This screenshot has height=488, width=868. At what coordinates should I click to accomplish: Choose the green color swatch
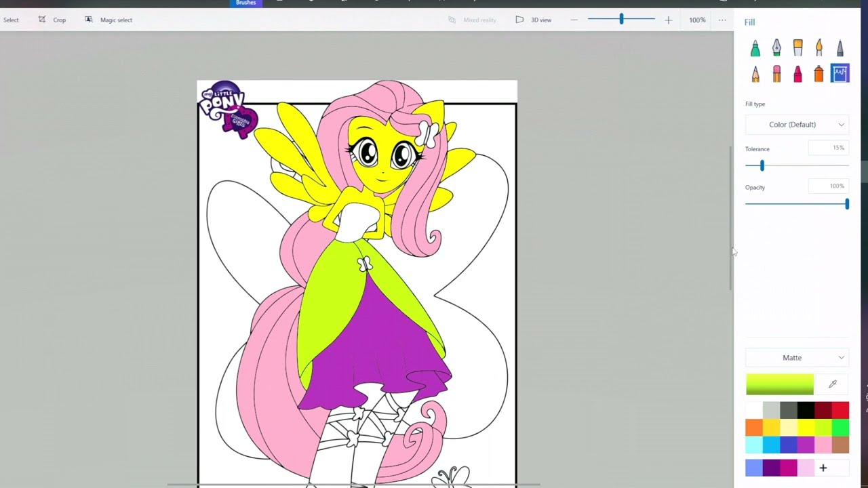(x=840, y=428)
